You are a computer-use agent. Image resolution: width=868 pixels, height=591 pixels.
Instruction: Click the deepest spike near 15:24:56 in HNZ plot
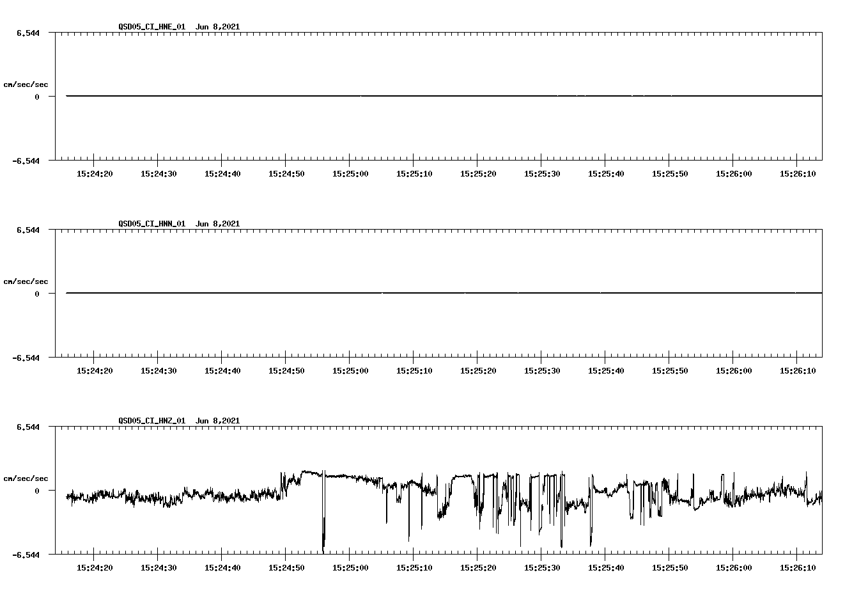[x=323, y=512]
